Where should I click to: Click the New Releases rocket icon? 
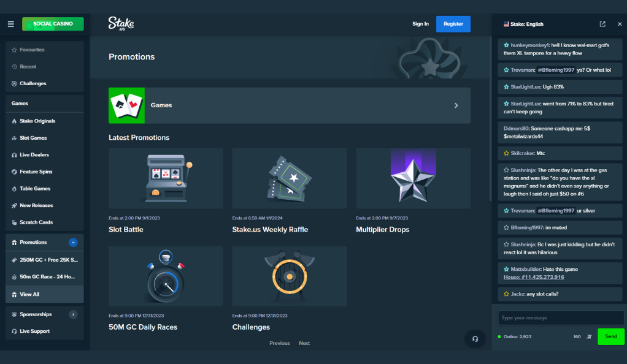14,205
